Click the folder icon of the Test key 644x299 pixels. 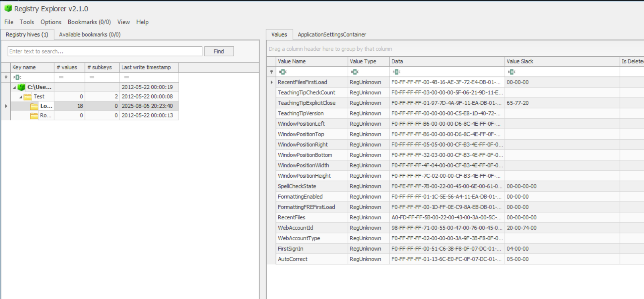point(28,97)
